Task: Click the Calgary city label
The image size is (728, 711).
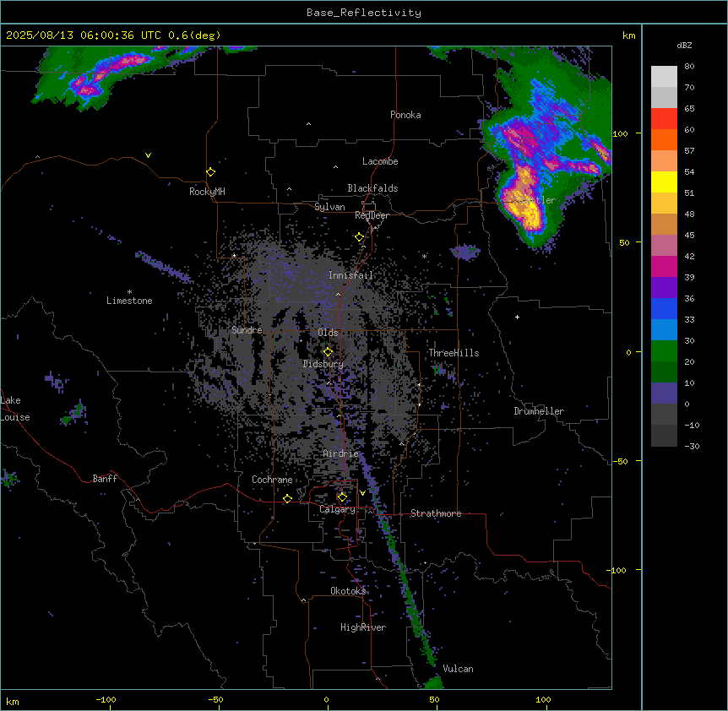Action: (337, 509)
